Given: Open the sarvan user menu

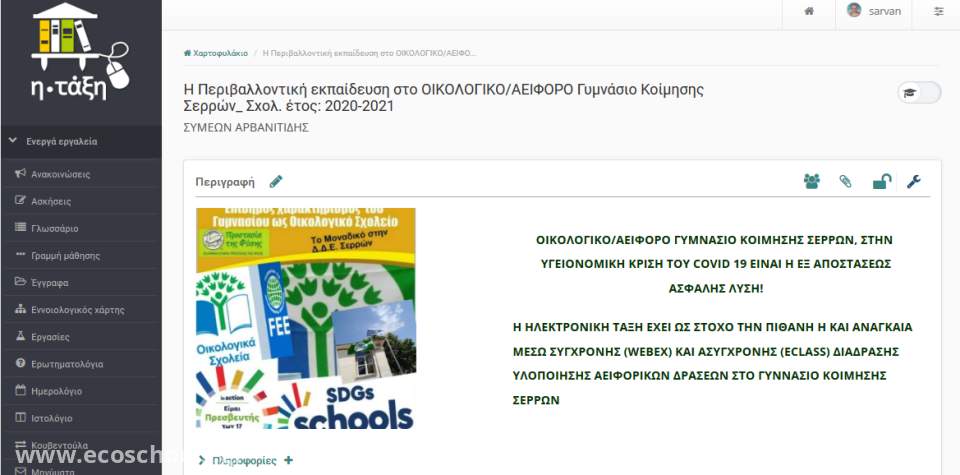Looking at the screenshot, I should point(874,11).
